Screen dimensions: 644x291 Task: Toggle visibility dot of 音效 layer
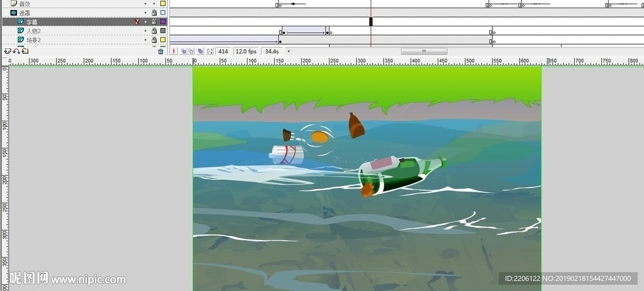(145, 3)
